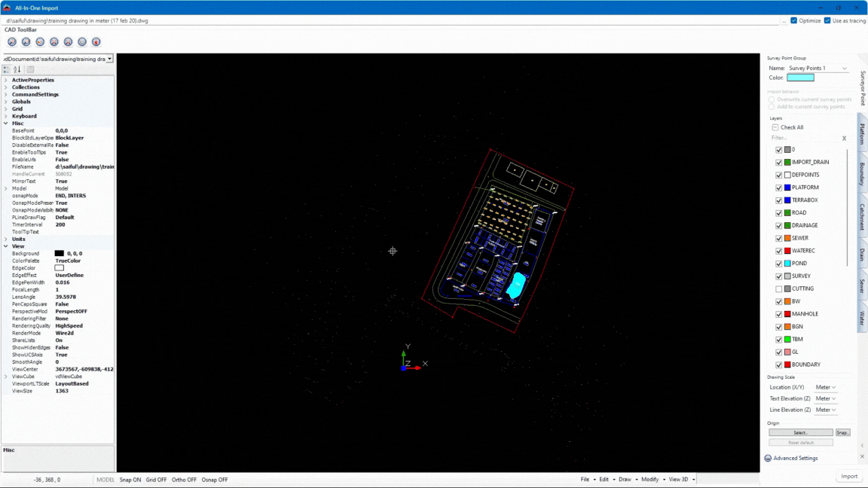The height and width of the screenshot is (488, 868).
Task: Click the Import button
Action: pos(849,477)
